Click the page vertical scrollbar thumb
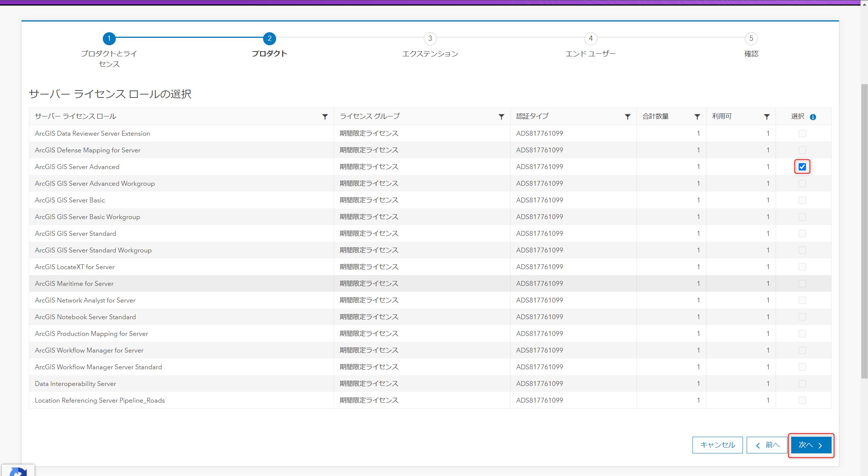This screenshot has height=476, width=868. (x=864, y=231)
